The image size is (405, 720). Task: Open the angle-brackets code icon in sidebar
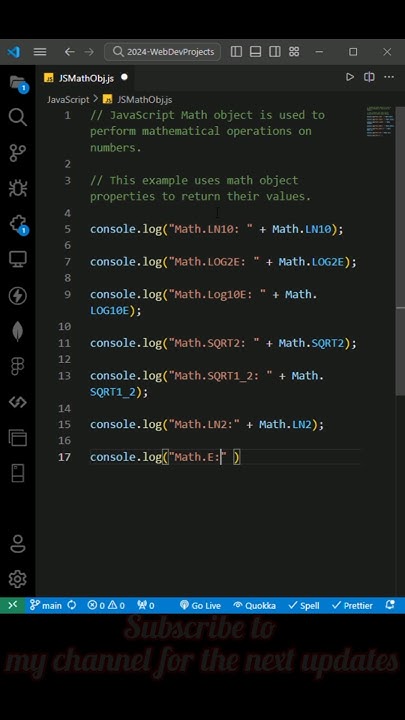coord(17,402)
